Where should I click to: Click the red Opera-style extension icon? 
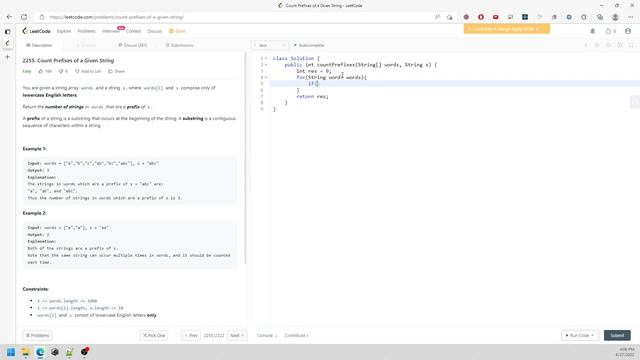click(x=481, y=17)
